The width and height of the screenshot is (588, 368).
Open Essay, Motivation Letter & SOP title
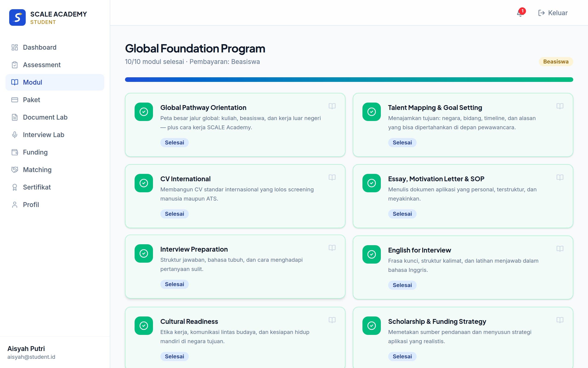(x=436, y=179)
